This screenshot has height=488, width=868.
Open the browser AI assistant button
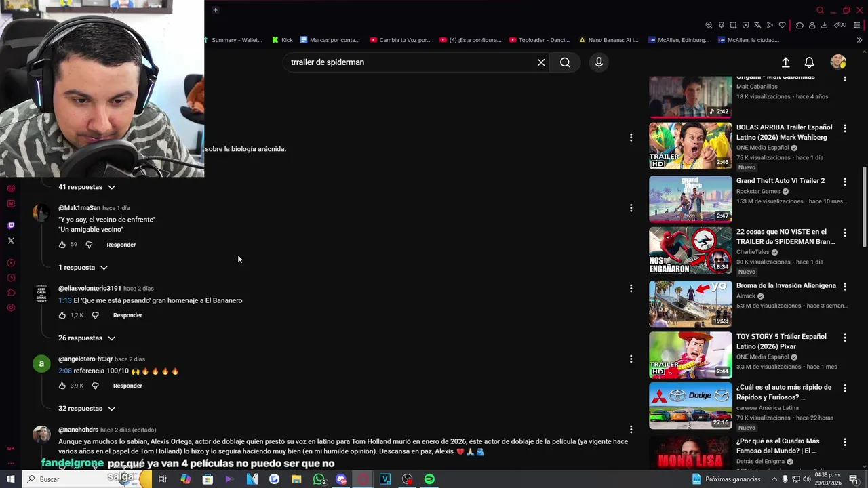click(841, 25)
